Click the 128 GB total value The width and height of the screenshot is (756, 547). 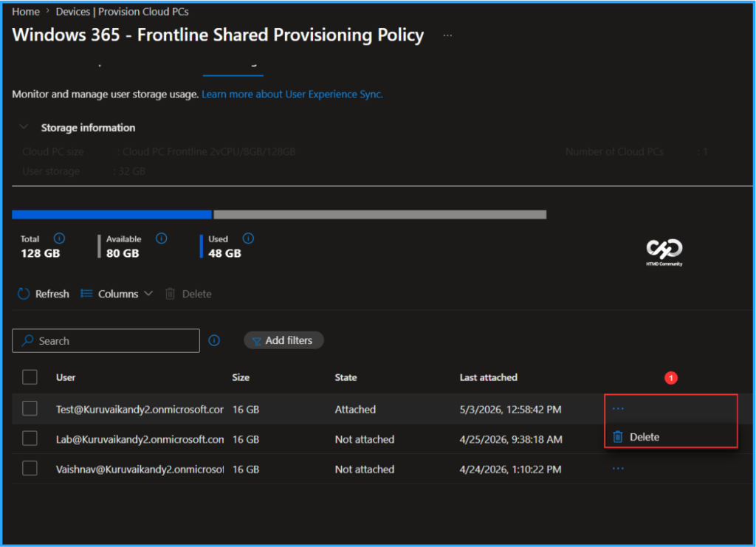(41, 253)
